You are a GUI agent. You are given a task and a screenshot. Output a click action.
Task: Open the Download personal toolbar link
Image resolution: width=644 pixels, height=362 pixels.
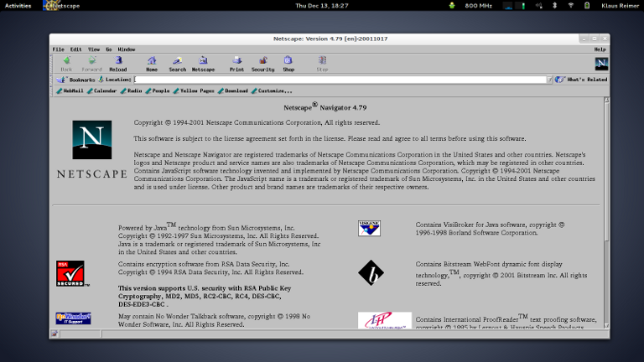(x=233, y=90)
